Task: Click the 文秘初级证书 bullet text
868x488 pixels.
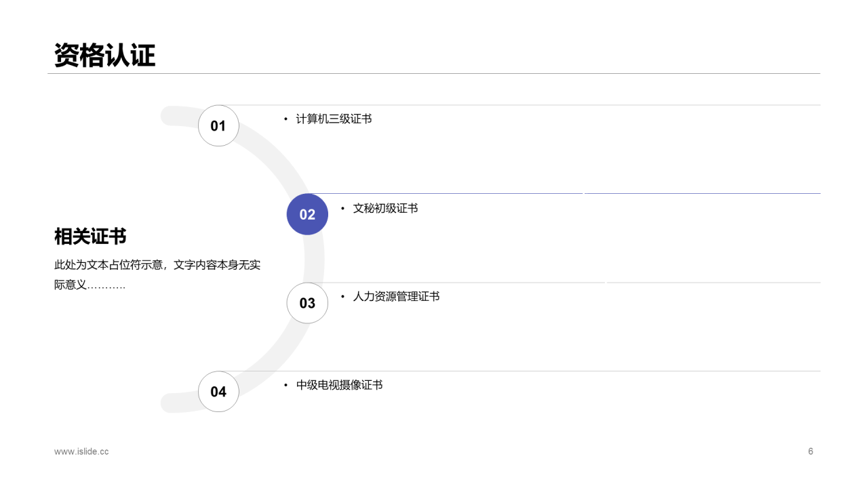Action: [385, 208]
